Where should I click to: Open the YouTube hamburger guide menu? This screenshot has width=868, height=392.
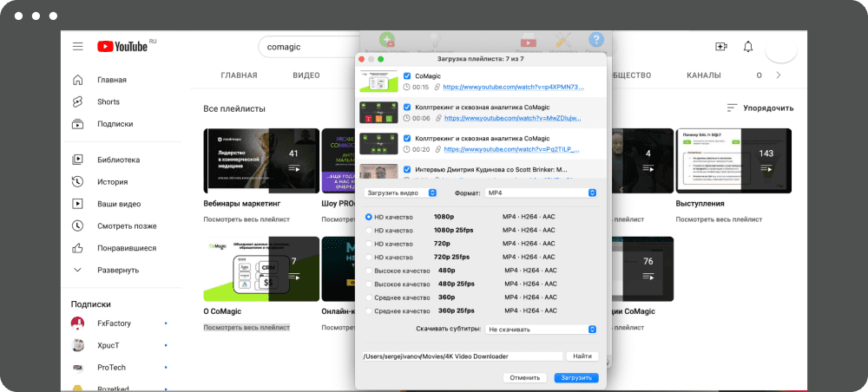point(77,47)
